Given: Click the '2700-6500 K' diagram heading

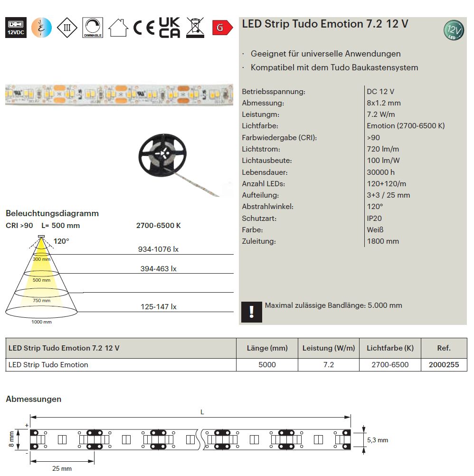Looking at the screenshot, I should point(159,226).
